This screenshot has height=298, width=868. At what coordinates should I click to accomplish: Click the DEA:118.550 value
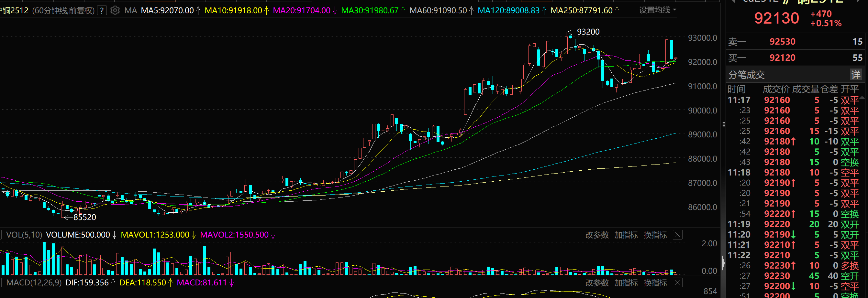pos(142,282)
